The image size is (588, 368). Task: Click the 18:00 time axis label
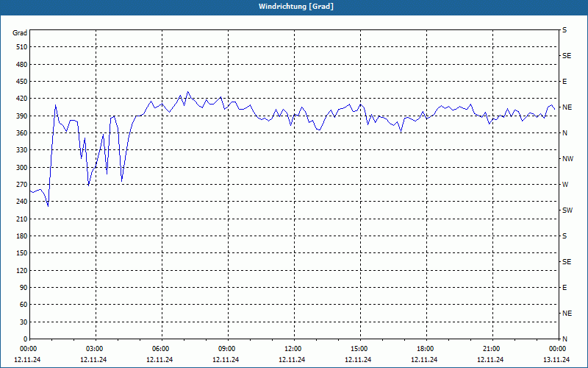[x=426, y=349]
